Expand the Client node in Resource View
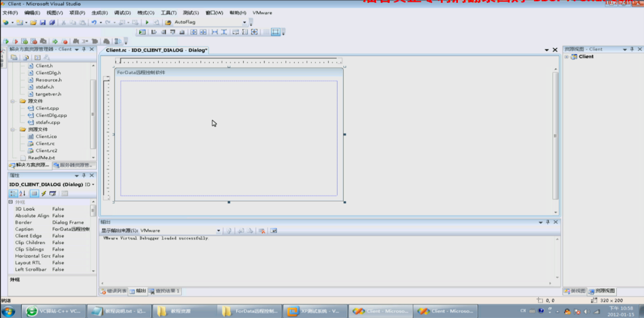This screenshot has width=644, height=318. tap(566, 57)
